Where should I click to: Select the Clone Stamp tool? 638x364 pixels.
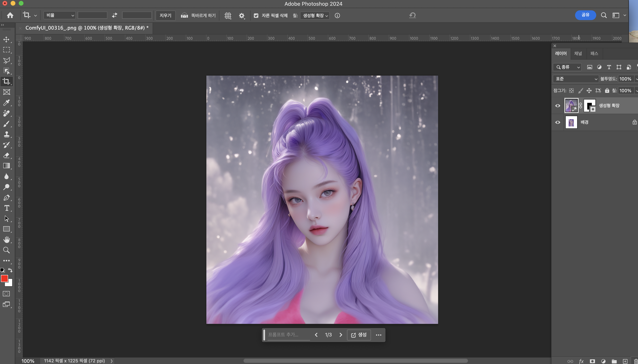[6, 134]
